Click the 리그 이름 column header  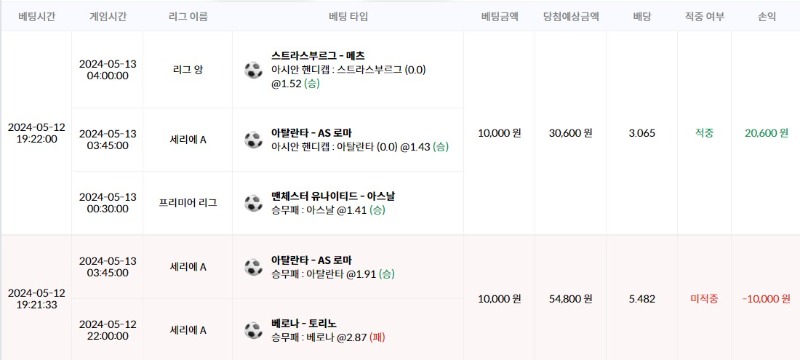click(188, 16)
